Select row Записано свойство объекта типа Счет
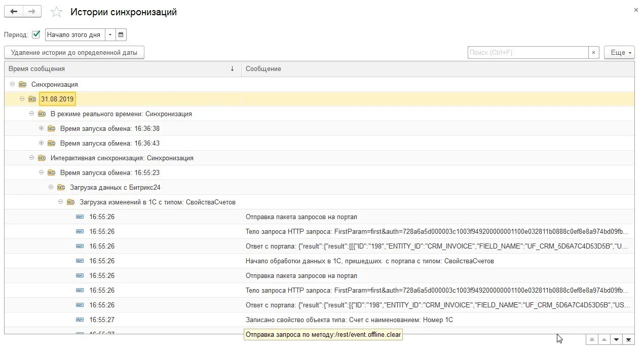The height and width of the screenshot is (351, 644). point(319,320)
